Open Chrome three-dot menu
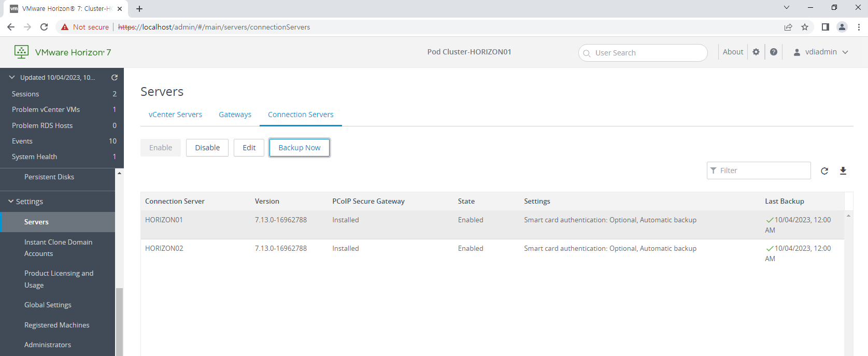 tap(859, 27)
